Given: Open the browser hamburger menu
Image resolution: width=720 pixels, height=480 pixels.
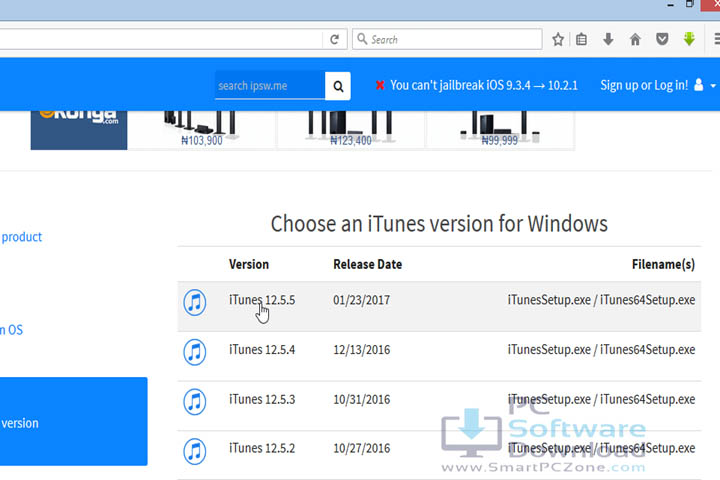Looking at the screenshot, I should pyautogui.click(x=716, y=40).
